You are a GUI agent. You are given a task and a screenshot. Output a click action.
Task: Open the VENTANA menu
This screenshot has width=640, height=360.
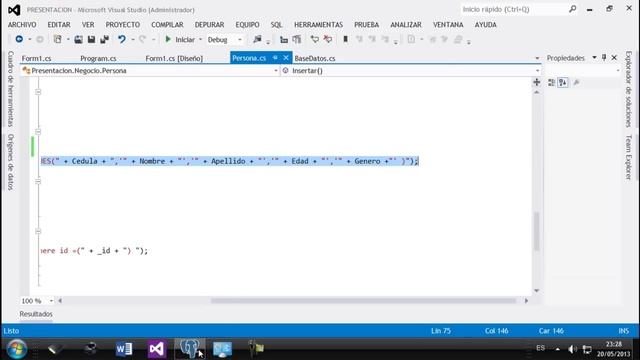tap(448, 25)
